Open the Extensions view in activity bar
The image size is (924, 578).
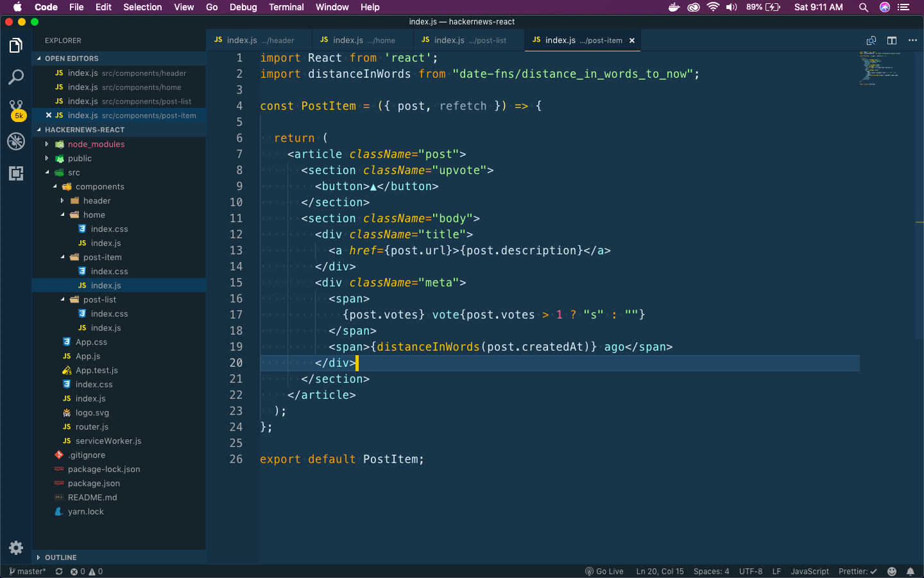(16, 173)
